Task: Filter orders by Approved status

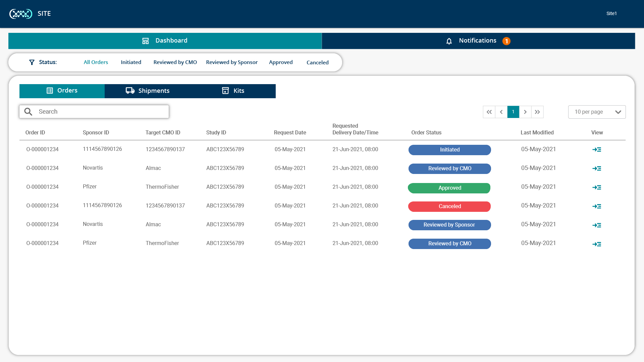Action: point(281,62)
